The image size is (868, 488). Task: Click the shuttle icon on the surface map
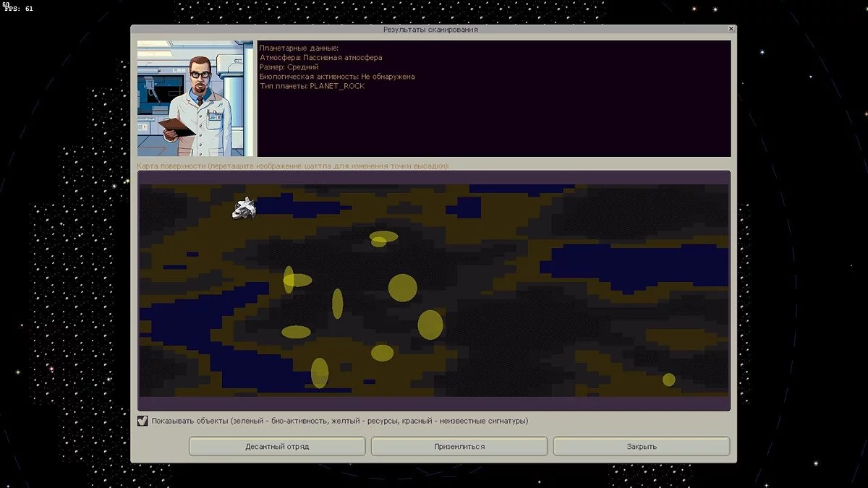[244, 208]
